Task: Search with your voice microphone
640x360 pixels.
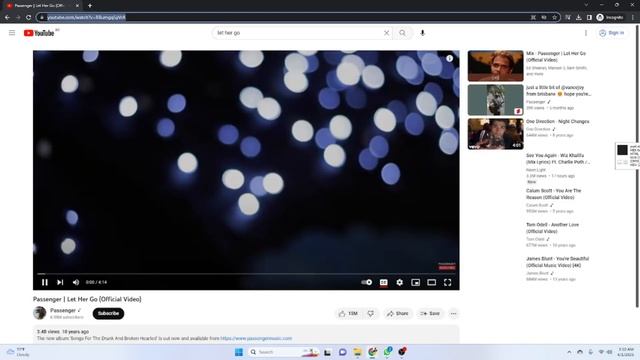Action: (x=422, y=33)
